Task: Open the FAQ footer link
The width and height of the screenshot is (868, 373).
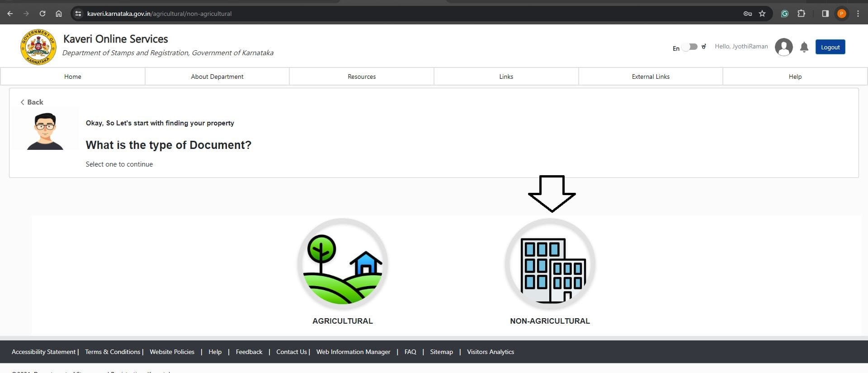Action: 410,352
